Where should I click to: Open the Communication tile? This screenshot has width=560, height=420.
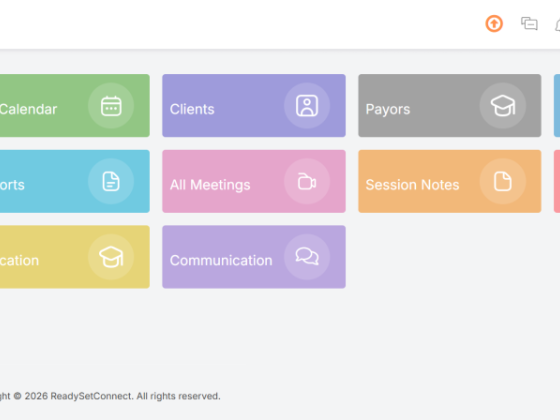click(x=254, y=257)
